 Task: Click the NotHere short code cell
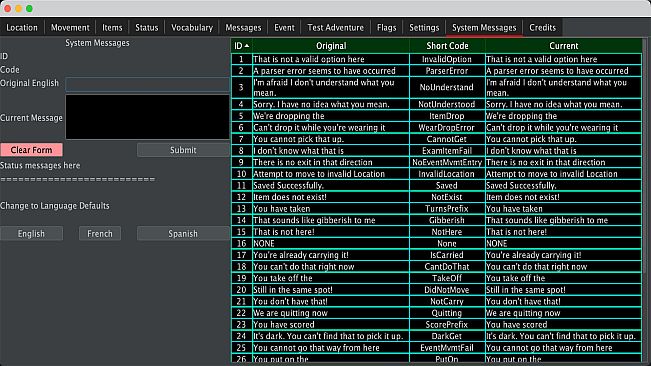tap(447, 232)
